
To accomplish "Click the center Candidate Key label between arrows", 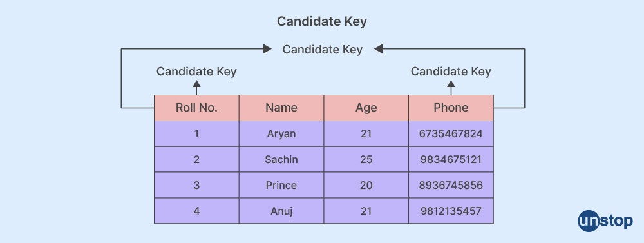I will pos(323,50).
